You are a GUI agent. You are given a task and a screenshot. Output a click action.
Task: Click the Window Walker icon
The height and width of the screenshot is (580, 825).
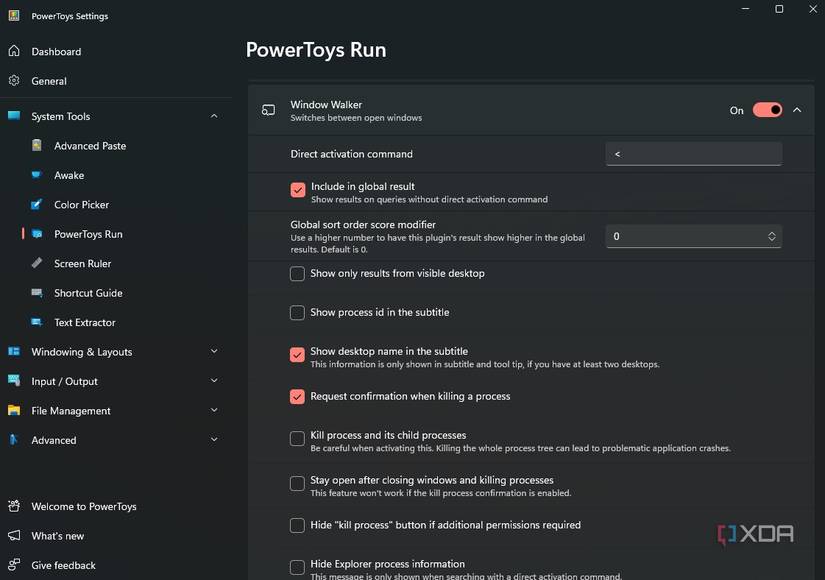pyautogui.click(x=266, y=110)
